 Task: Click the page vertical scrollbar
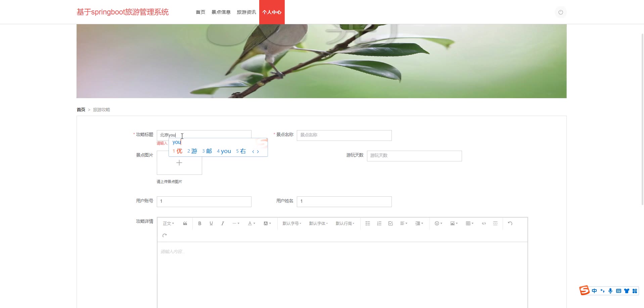642,119
